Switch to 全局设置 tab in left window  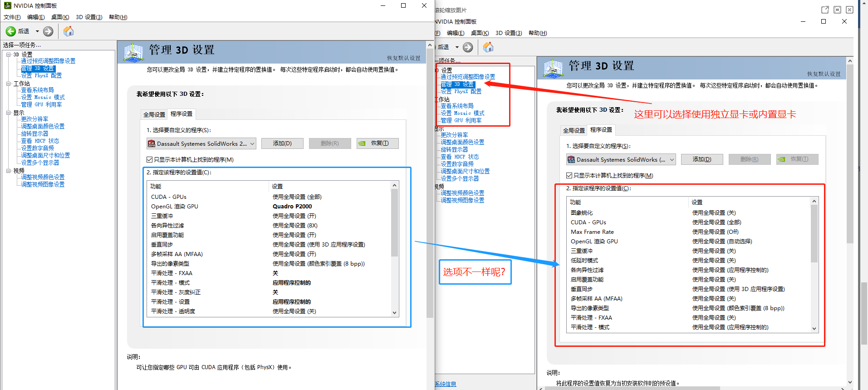154,114
